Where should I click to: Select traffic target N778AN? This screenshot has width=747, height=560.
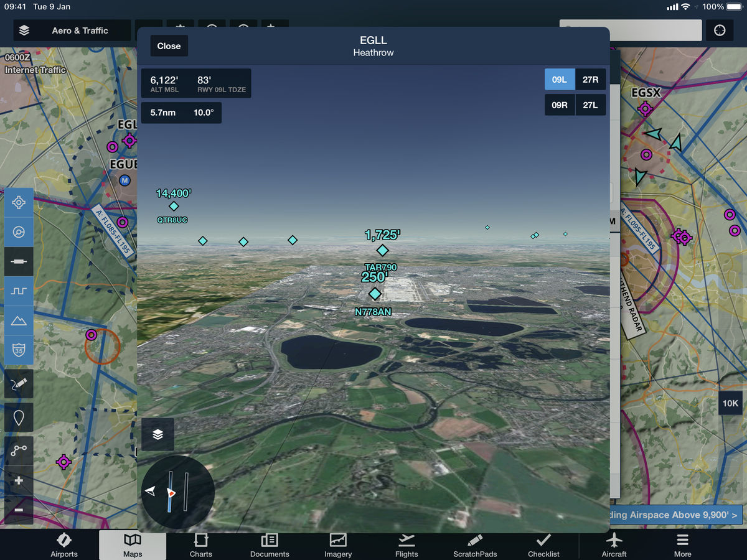pos(375,294)
